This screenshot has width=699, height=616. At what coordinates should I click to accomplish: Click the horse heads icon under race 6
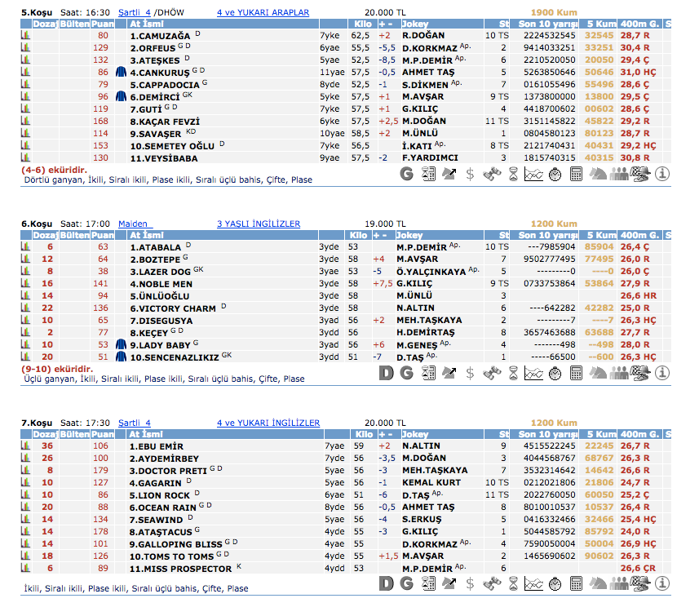(x=598, y=373)
